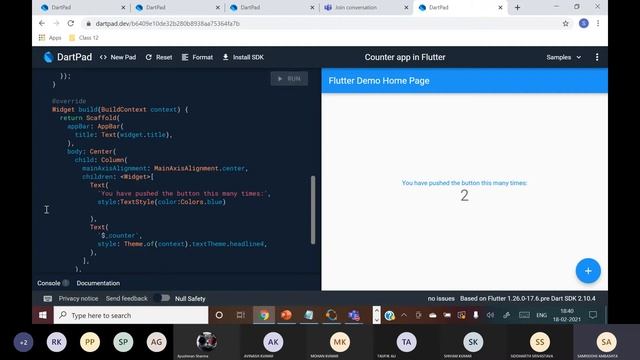Reload the dartpad.dev page
640x360 pixels.
71,24
